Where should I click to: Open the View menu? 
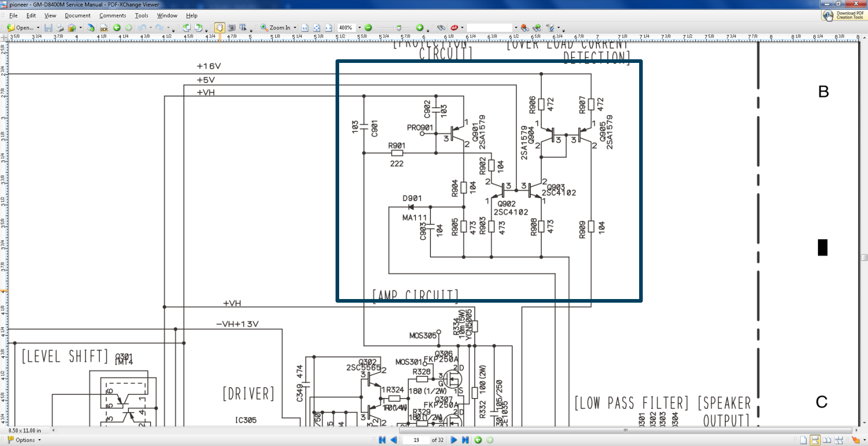pyautogui.click(x=50, y=15)
